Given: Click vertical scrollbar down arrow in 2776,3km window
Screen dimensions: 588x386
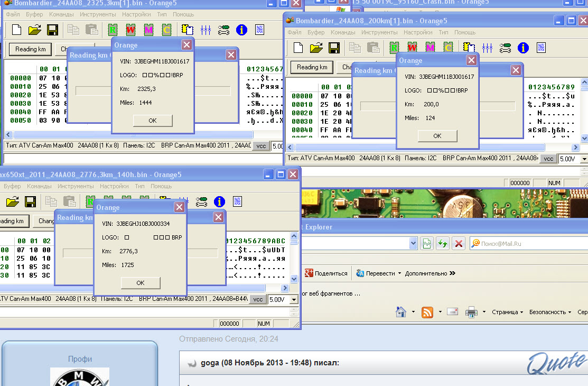Looking at the screenshot, I should [x=294, y=279].
